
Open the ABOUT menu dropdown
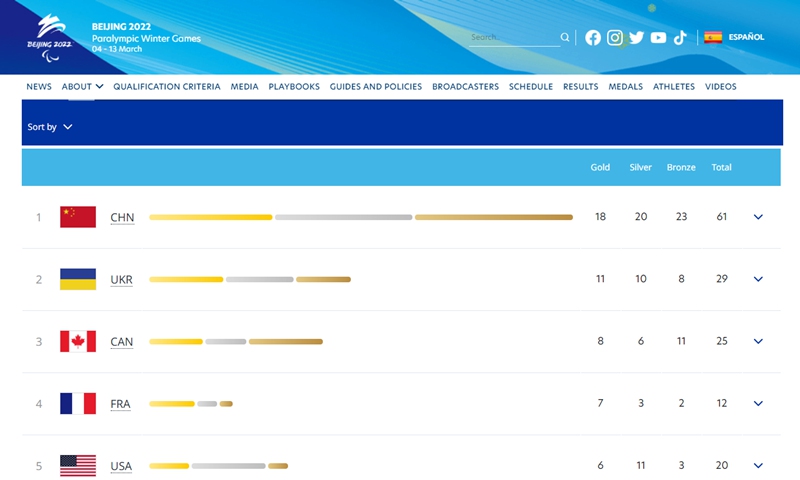[x=83, y=87]
